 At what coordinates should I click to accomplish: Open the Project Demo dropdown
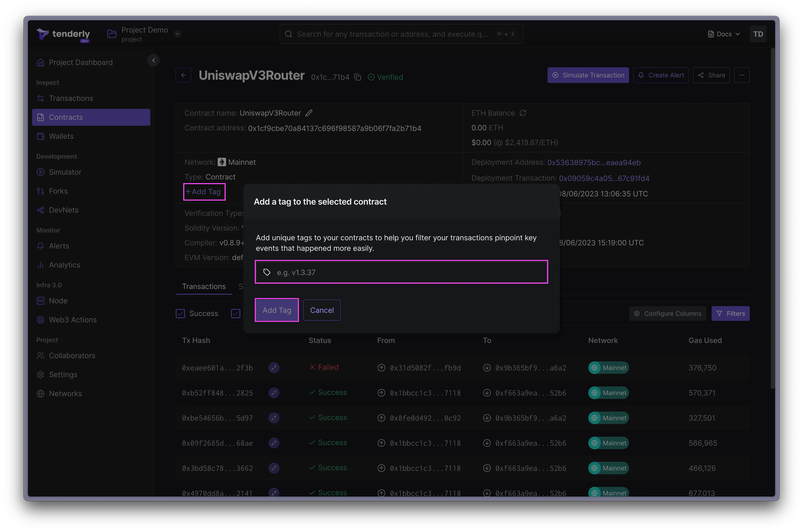(x=177, y=34)
